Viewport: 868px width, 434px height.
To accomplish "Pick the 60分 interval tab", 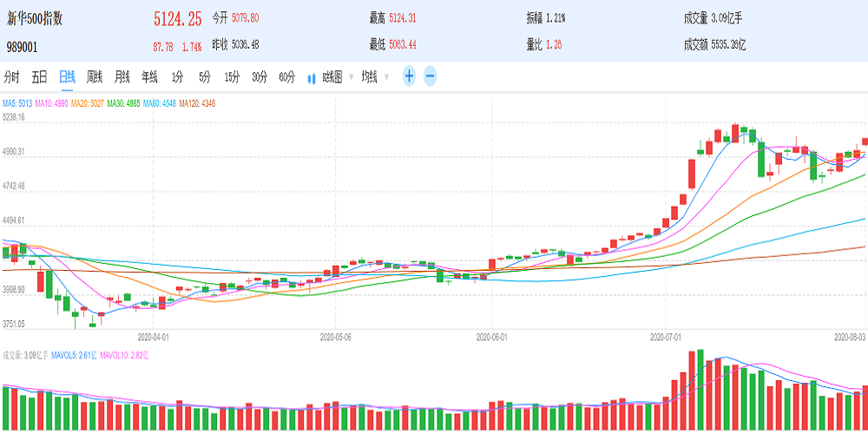I will coord(287,76).
